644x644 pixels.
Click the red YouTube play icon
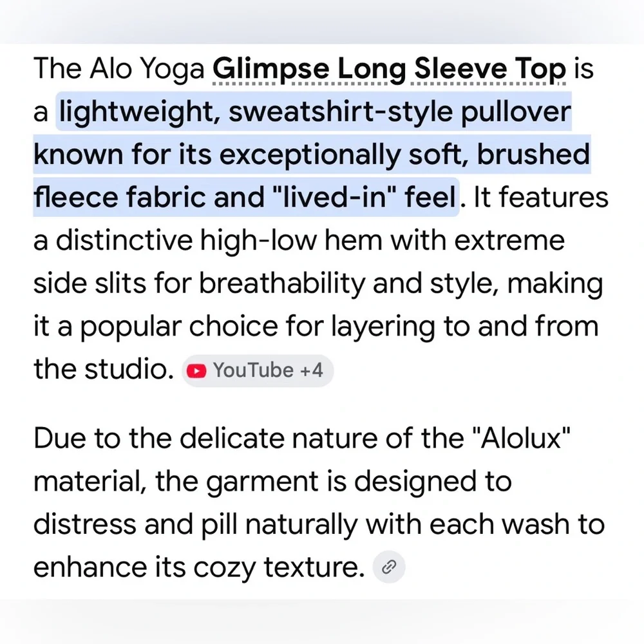[x=196, y=371]
